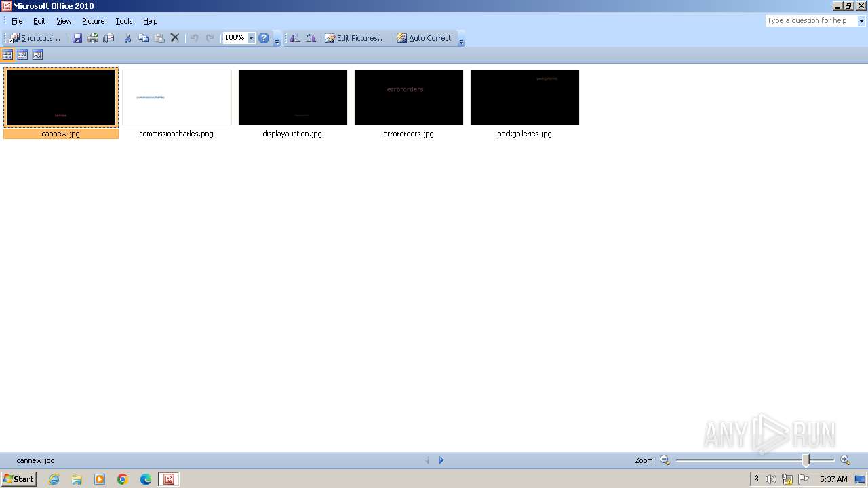The height and width of the screenshot is (488, 868).
Task: Click the Cut scissors icon
Action: pos(127,38)
